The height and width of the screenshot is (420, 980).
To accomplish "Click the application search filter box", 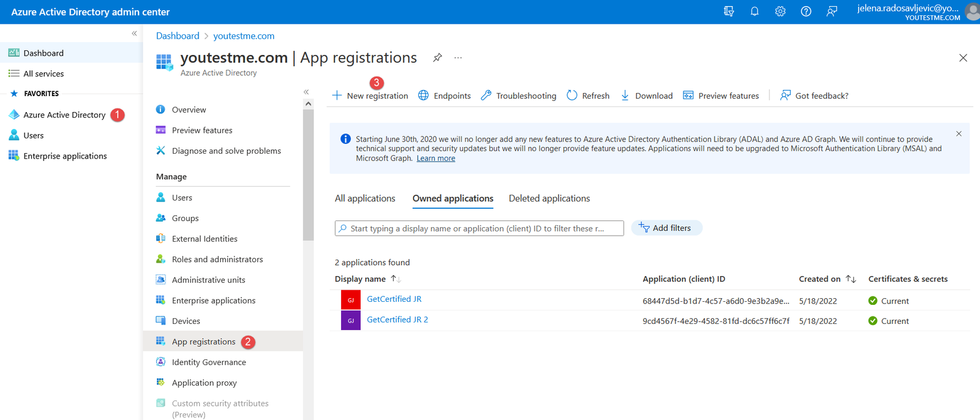I will click(479, 228).
